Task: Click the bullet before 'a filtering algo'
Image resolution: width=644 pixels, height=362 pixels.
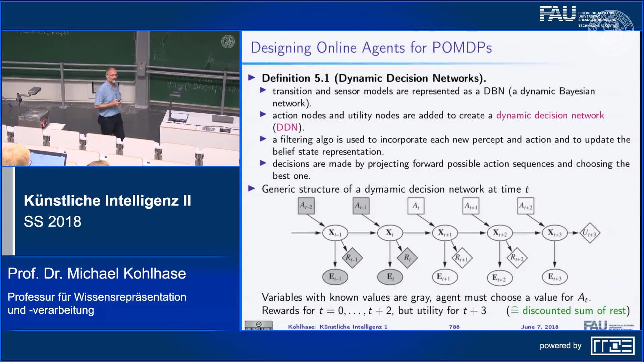Action: tap(263, 139)
